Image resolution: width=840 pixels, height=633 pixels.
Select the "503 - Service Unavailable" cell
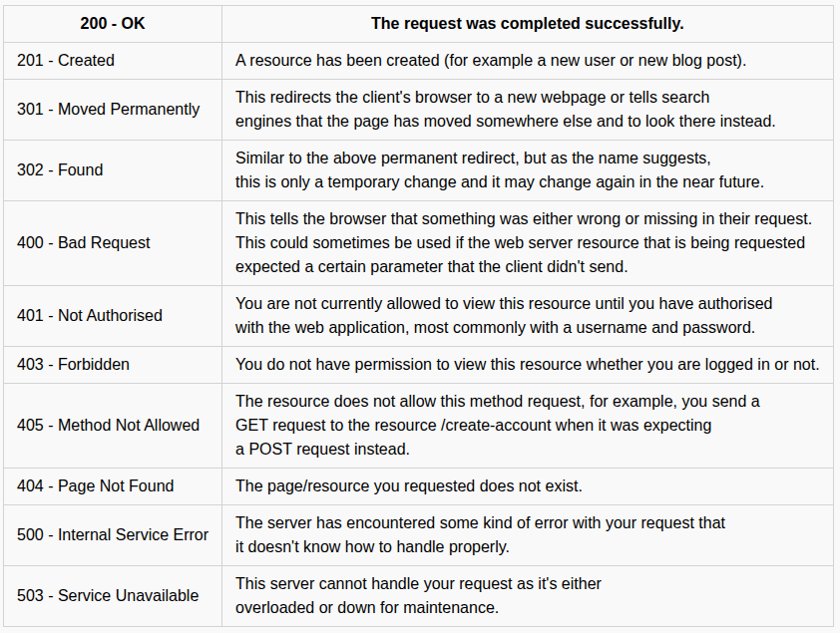108,596
